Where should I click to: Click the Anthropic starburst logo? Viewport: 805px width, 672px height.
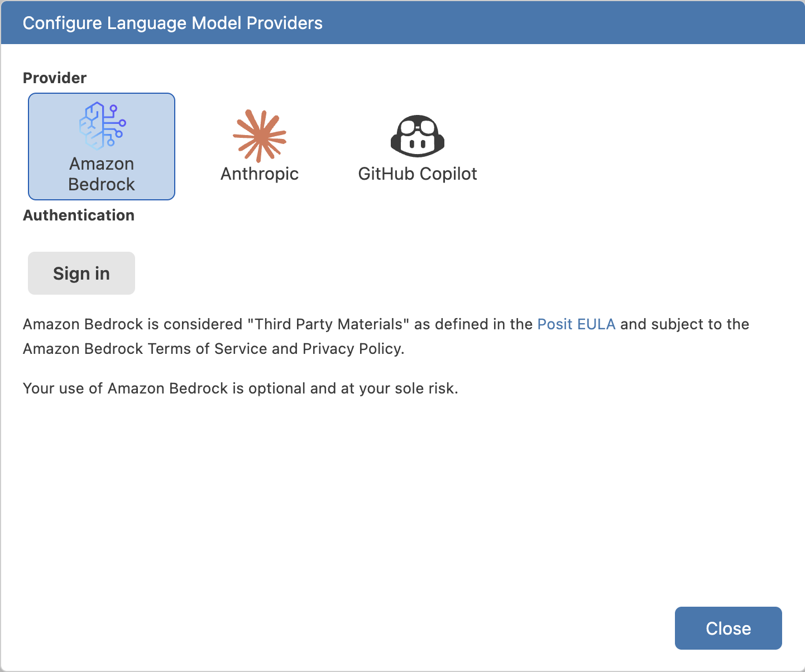click(x=260, y=136)
